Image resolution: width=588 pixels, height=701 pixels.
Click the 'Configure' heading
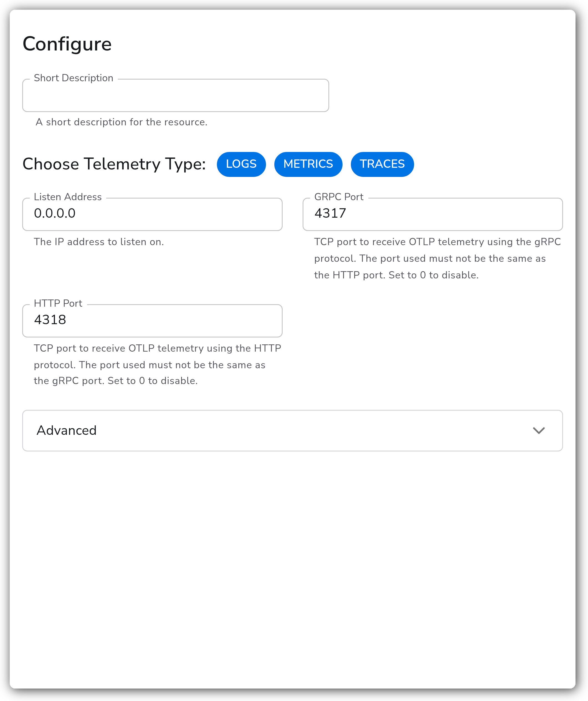tap(67, 44)
